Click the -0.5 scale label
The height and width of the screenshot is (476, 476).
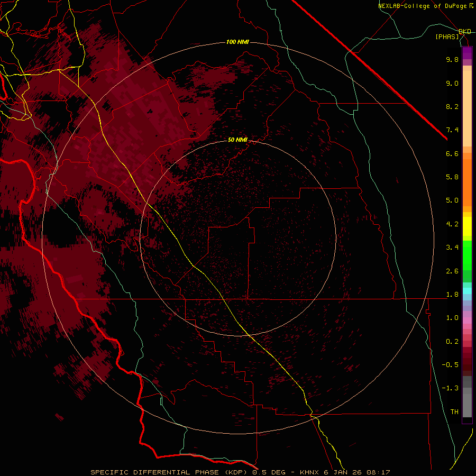[450, 365]
